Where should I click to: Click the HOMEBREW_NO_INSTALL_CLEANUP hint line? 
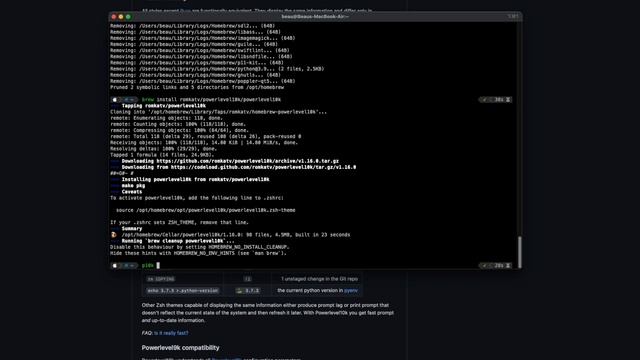tap(200, 247)
